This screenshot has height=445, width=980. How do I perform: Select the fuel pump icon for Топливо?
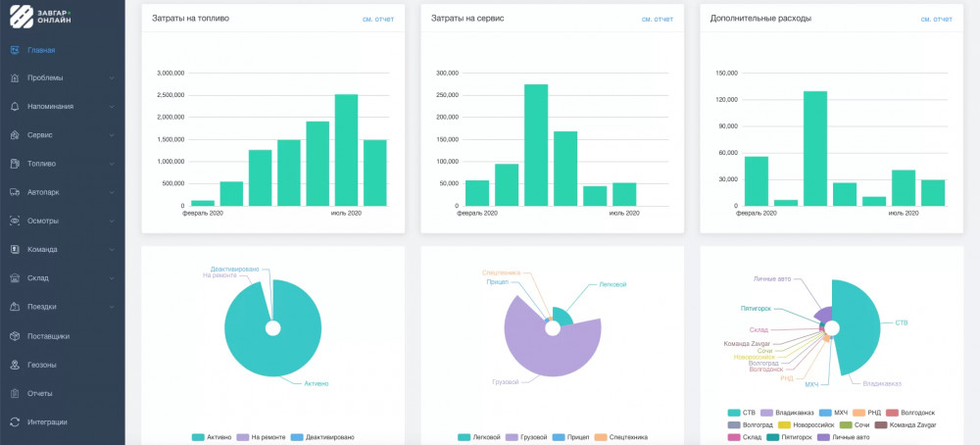coord(15,164)
